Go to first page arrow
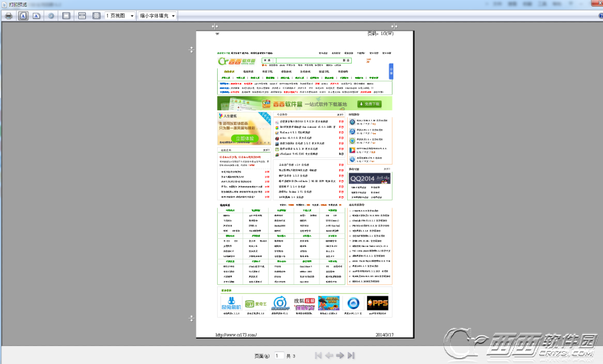The image size is (603, 364). coord(318,355)
